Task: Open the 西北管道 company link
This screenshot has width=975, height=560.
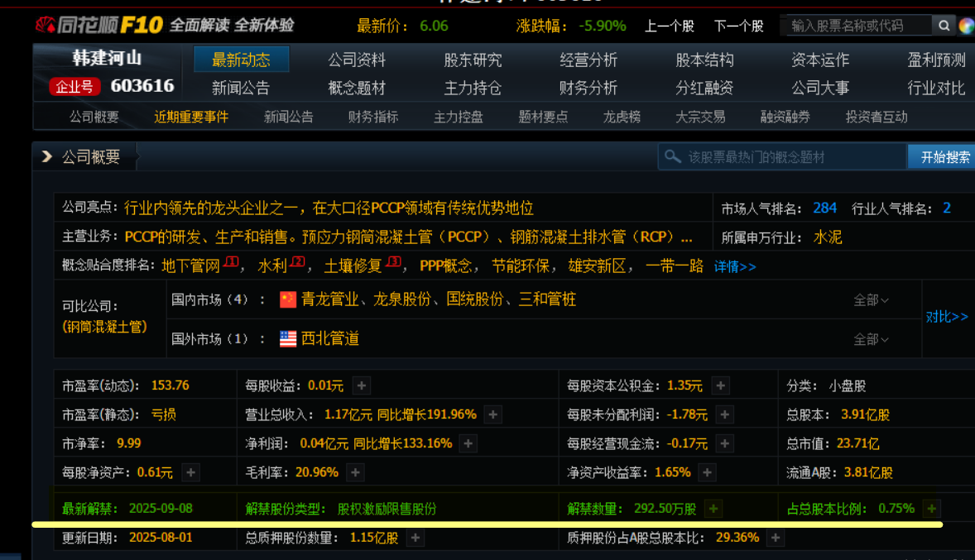Action: pos(330,339)
